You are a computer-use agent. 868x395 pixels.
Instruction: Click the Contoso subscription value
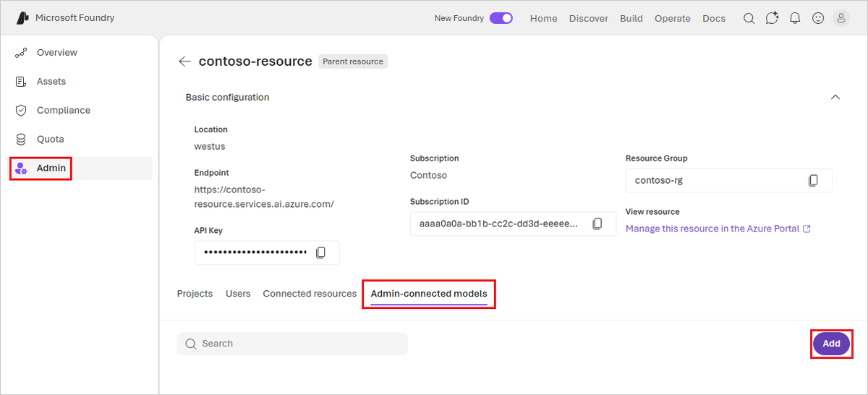click(428, 175)
